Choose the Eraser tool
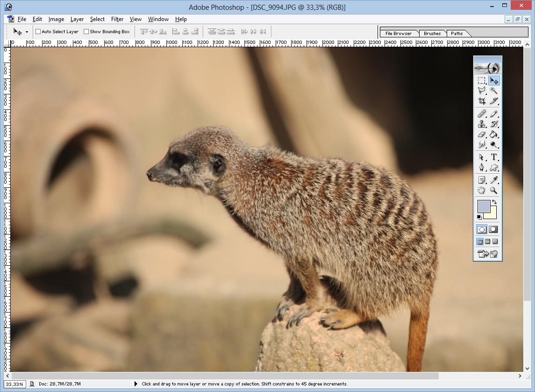535x392 pixels. 482,135
